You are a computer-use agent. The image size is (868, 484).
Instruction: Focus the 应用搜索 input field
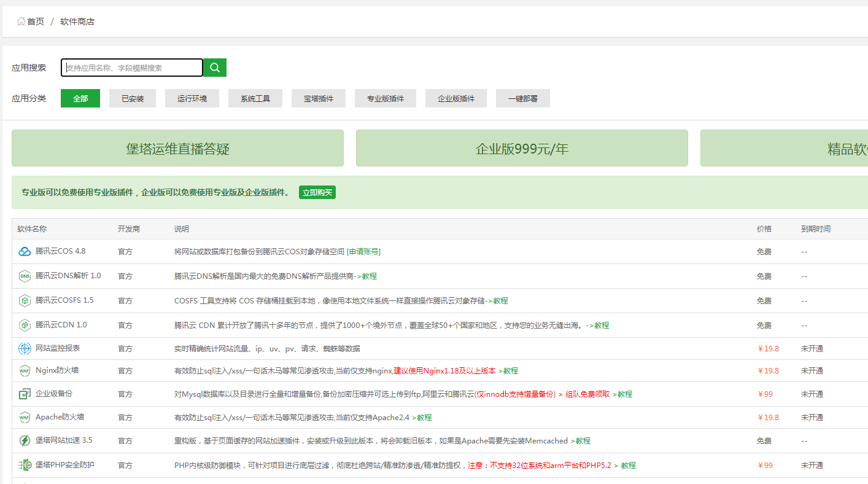click(132, 68)
